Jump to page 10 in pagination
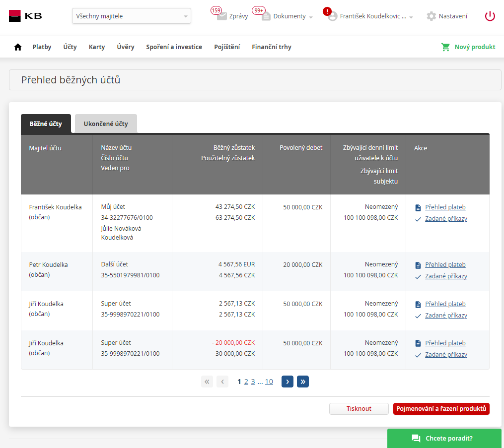The height and width of the screenshot is (448, 504). (x=269, y=382)
